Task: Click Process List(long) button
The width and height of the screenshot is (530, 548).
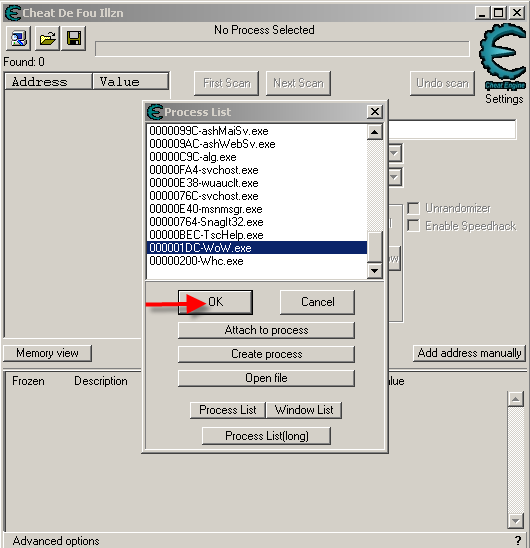Action: 266,436
